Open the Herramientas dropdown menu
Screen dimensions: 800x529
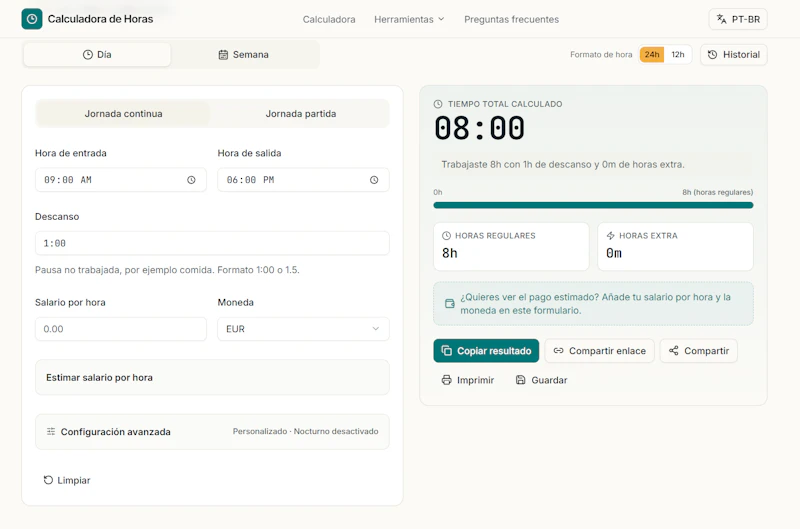coord(409,19)
